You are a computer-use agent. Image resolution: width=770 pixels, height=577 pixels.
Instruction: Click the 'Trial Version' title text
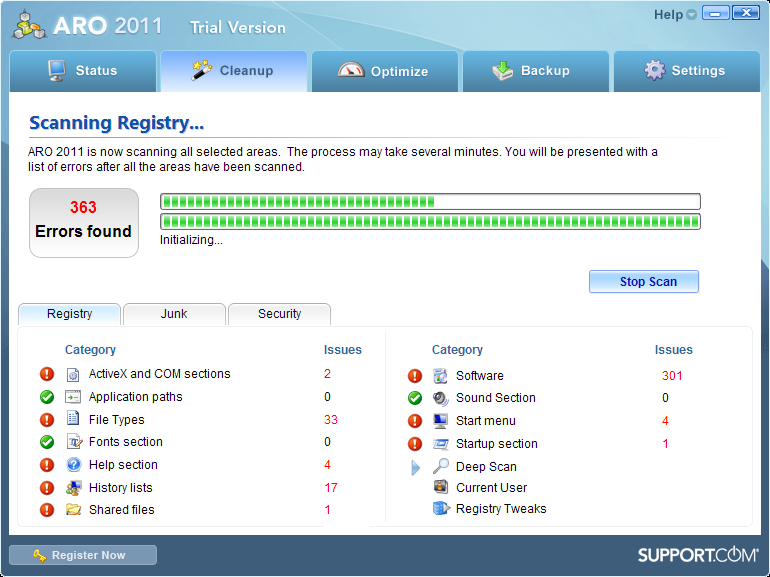pyautogui.click(x=238, y=27)
